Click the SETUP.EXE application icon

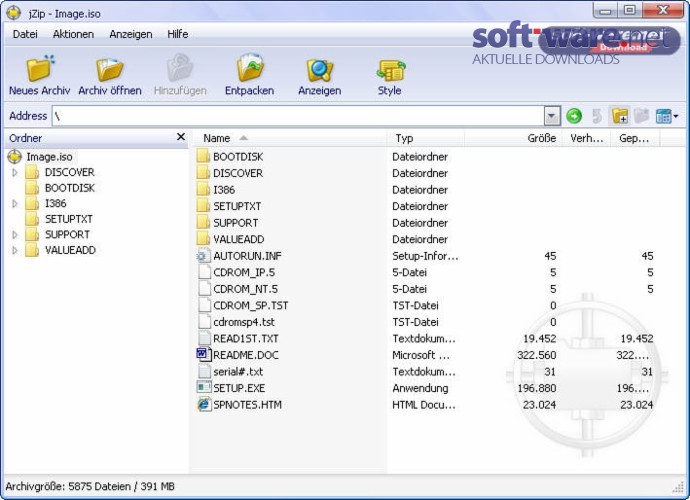(x=203, y=388)
